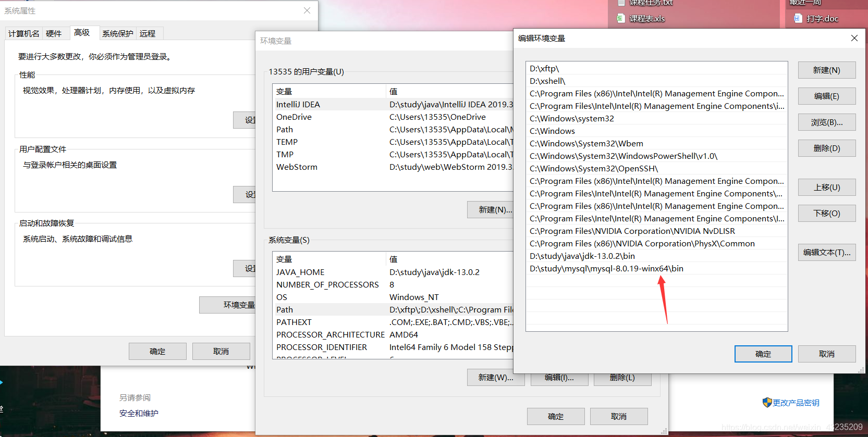Screen dimensions: 868x437
Task: Confirm with 确定 in 编辑环境变量 dialog
Action: [763, 354]
